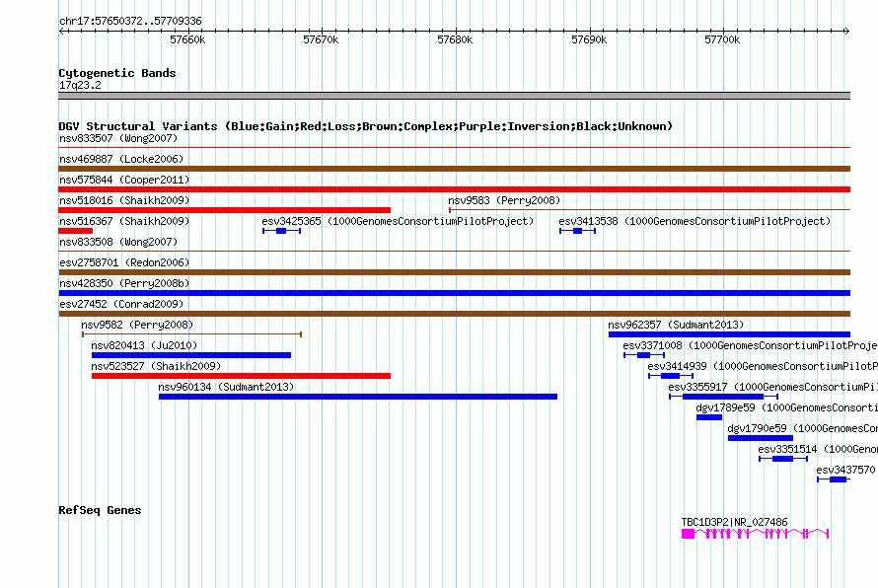The width and height of the screenshot is (878, 588).
Task: Select the nsv518016 red bar
Action: click(x=225, y=210)
